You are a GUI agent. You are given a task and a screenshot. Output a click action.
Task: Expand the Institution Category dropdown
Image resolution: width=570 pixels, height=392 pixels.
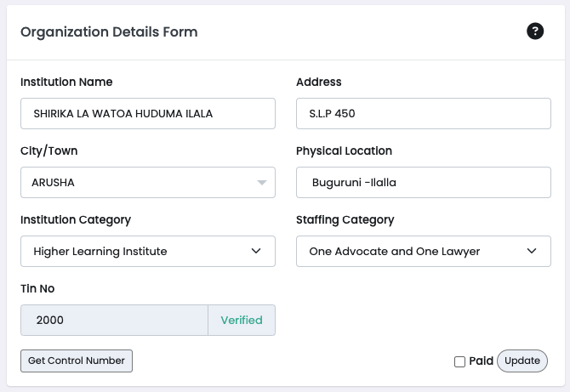click(147, 251)
